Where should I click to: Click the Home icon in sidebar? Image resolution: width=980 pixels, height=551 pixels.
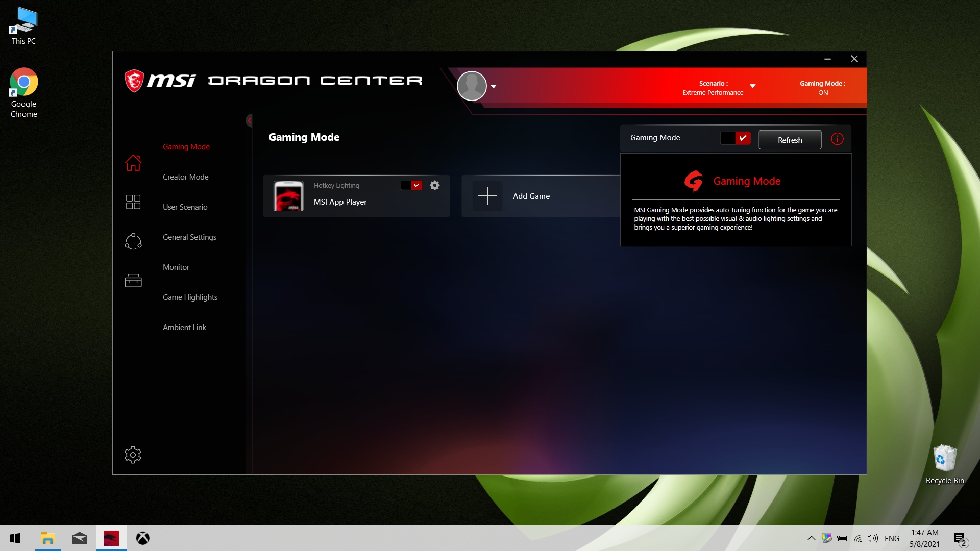133,163
